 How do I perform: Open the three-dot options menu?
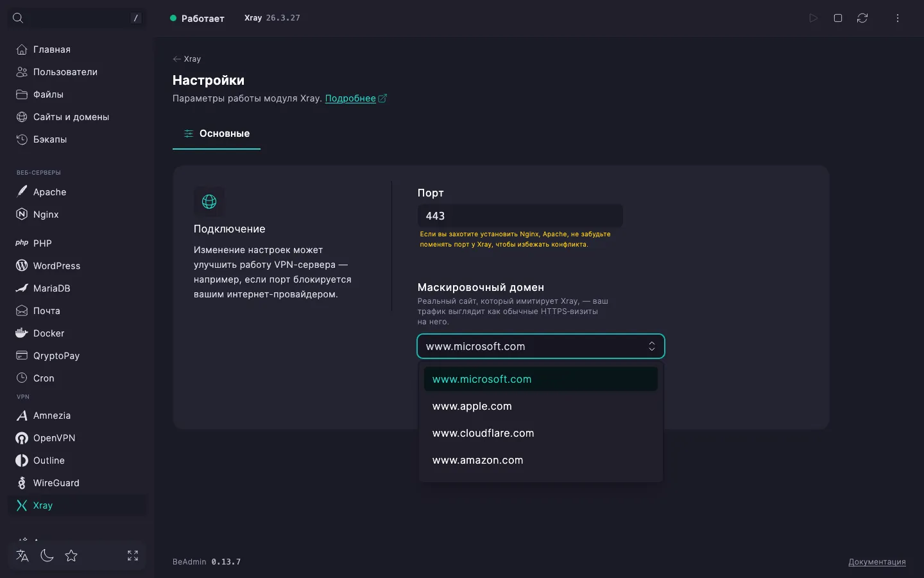click(898, 18)
